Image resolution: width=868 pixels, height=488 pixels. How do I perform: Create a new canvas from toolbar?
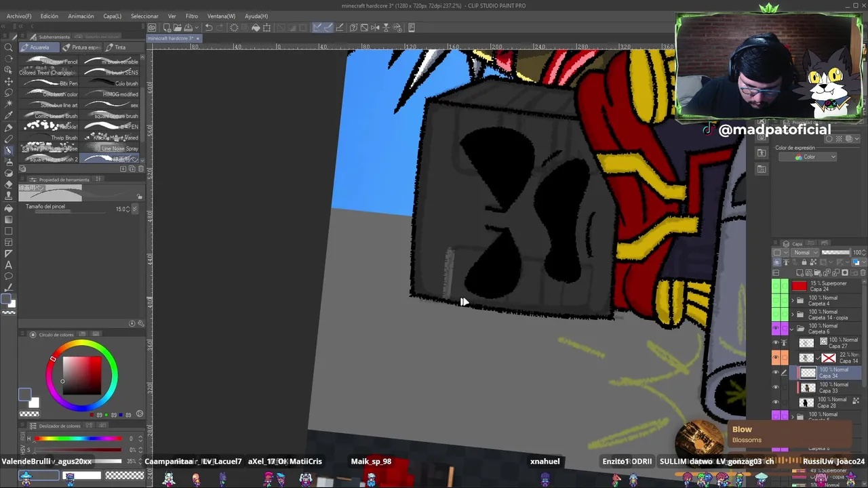coord(167,28)
